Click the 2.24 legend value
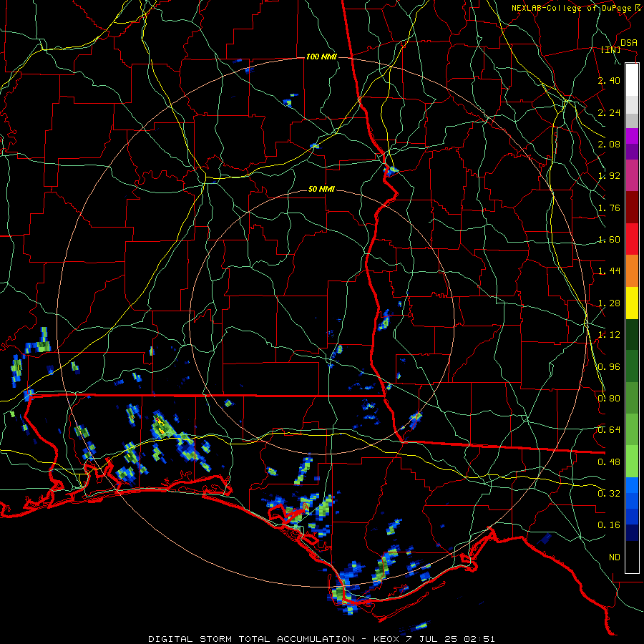 click(609, 112)
